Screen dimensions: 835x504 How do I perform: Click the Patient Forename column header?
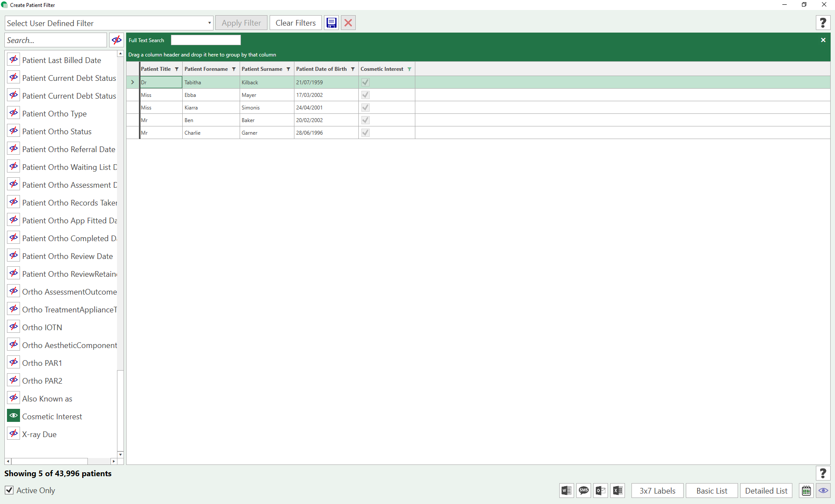click(x=206, y=69)
